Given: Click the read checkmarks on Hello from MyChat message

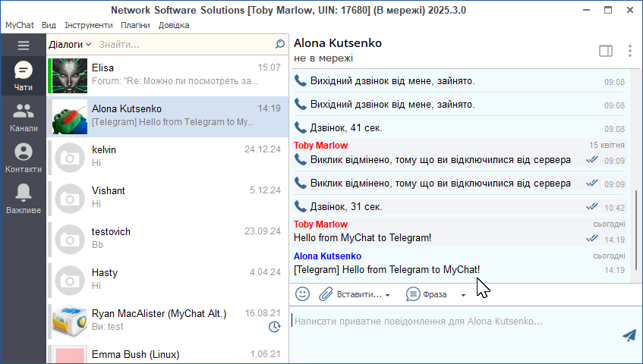Looking at the screenshot, I should pyautogui.click(x=591, y=238).
